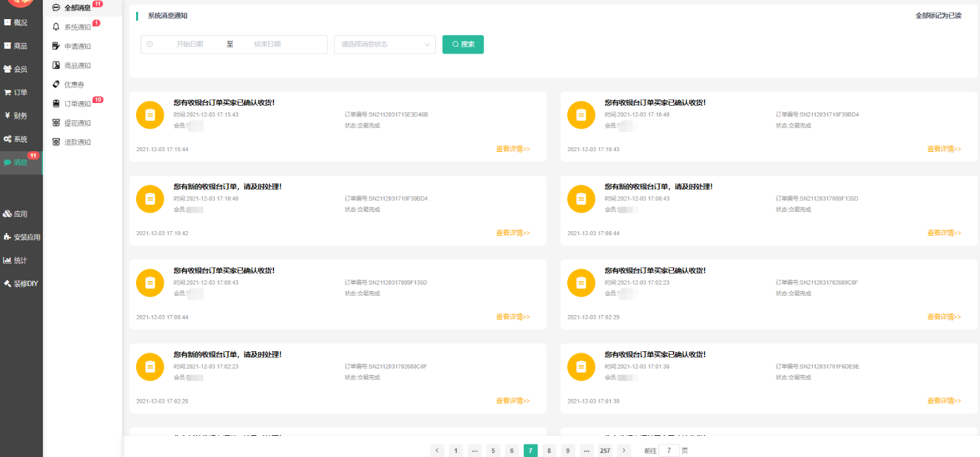980x457 pixels.
Task: Click the 统计 bar chart icon
Action: pyautogui.click(x=7, y=260)
